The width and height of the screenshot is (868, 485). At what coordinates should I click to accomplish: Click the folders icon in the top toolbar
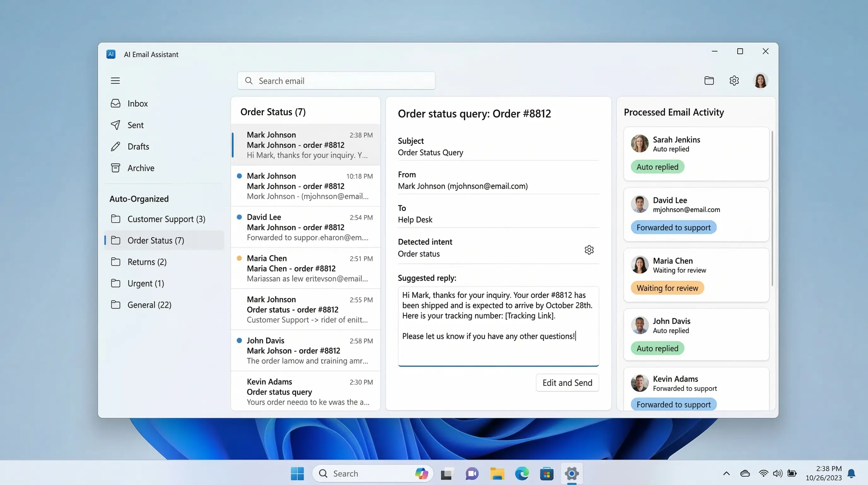[x=709, y=80]
